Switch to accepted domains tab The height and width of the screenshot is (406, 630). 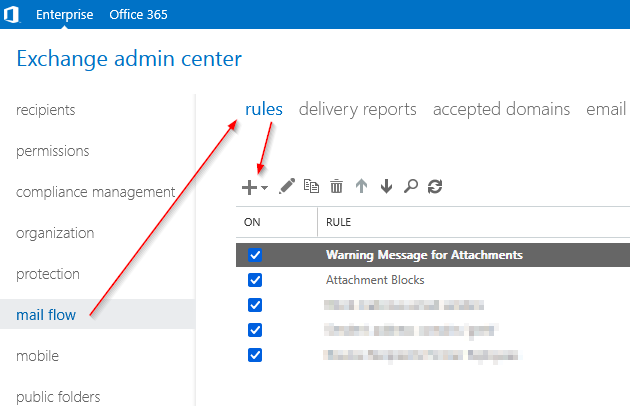click(x=501, y=109)
